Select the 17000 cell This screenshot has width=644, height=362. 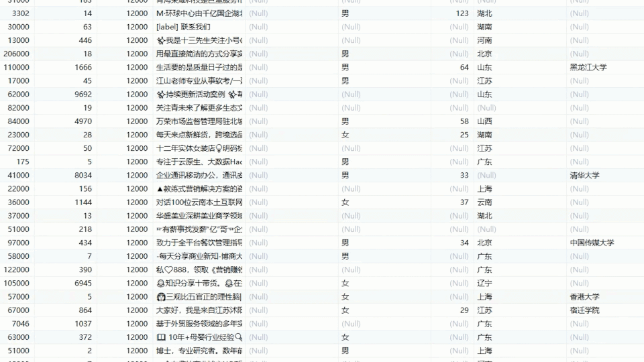pos(19,81)
